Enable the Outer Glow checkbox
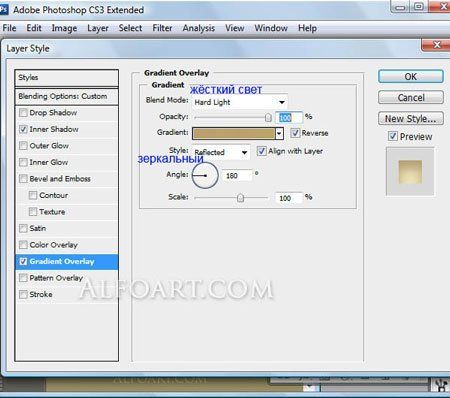 pyautogui.click(x=23, y=146)
